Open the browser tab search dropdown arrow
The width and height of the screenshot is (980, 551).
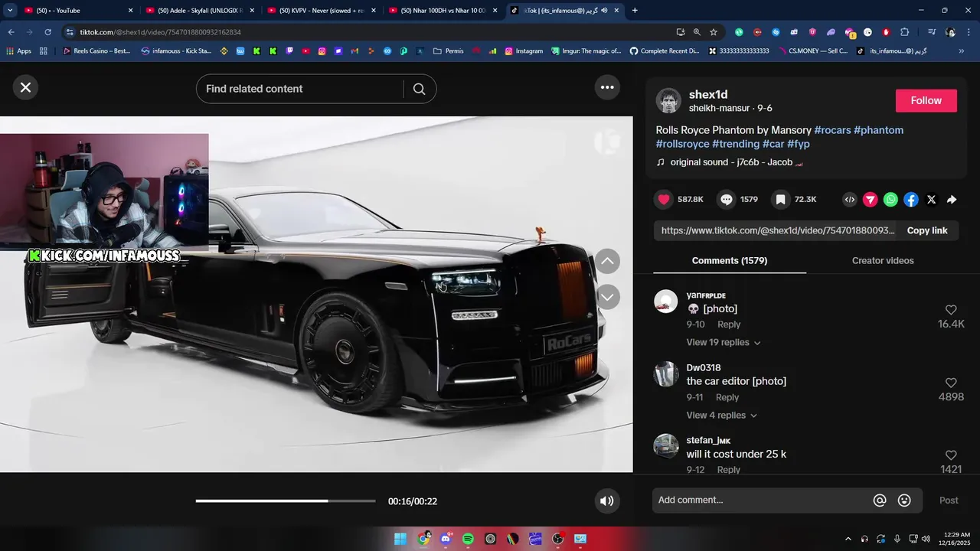(10, 11)
